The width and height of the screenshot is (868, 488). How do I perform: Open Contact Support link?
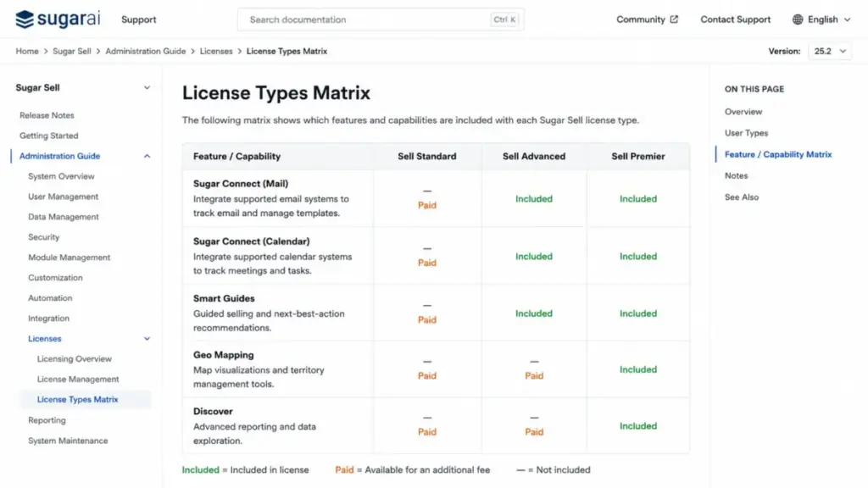pyautogui.click(x=735, y=19)
